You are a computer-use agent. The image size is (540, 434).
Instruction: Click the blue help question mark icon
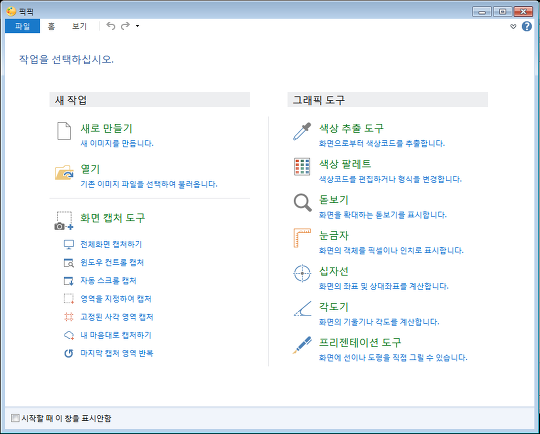(x=527, y=26)
